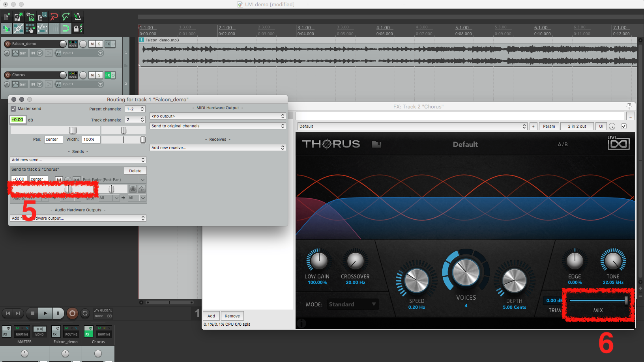Click the play button in transport
The height and width of the screenshot is (362, 644).
click(45, 313)
